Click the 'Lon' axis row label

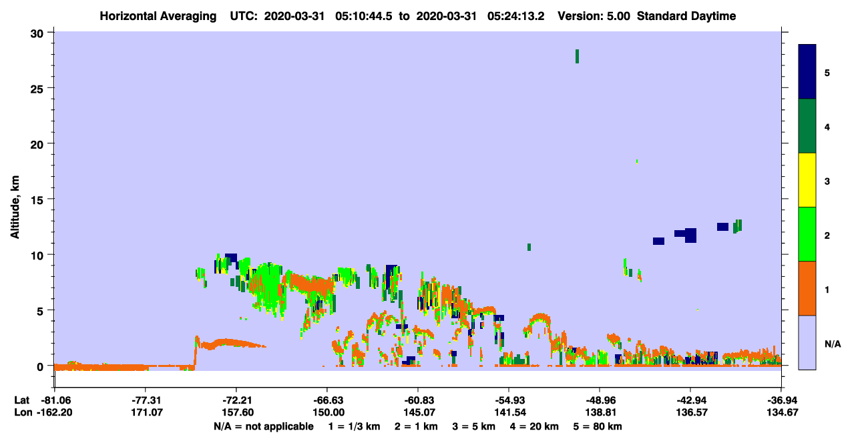[x=22, y=413]
